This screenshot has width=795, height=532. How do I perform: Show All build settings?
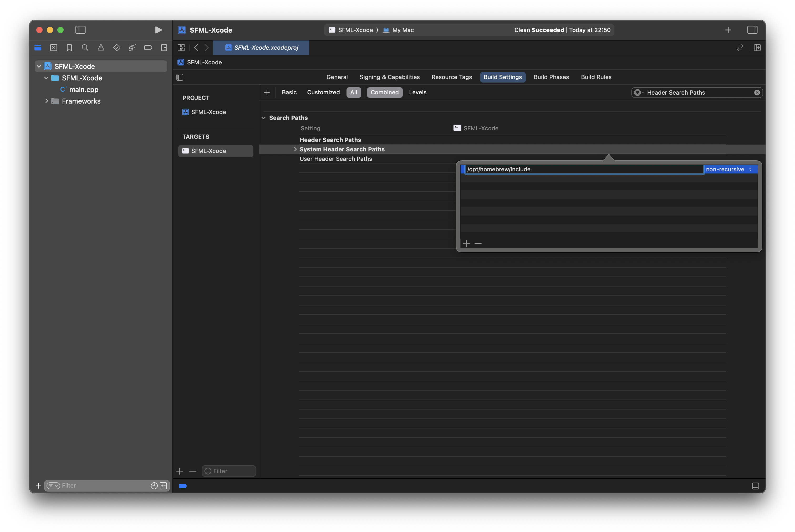click(354, 92)
